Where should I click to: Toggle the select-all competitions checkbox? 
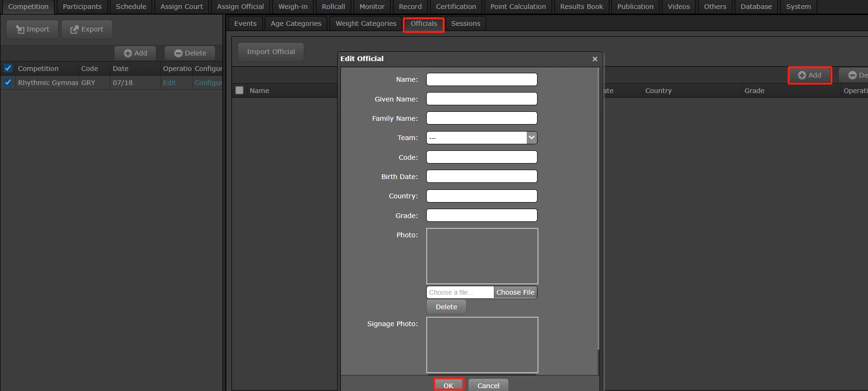click(8, 68)
